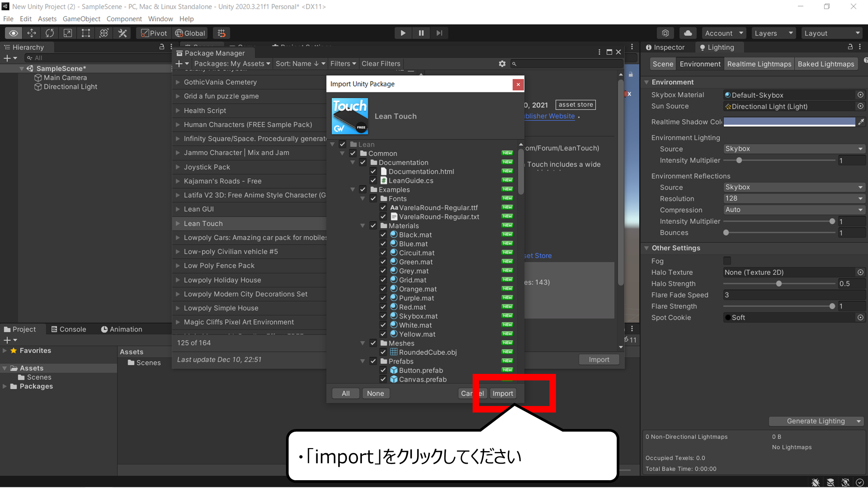The height and width of the screenshot is (488, 868).
Task: Pick Spot Cookie object selector circle
Action: point(860,318)
